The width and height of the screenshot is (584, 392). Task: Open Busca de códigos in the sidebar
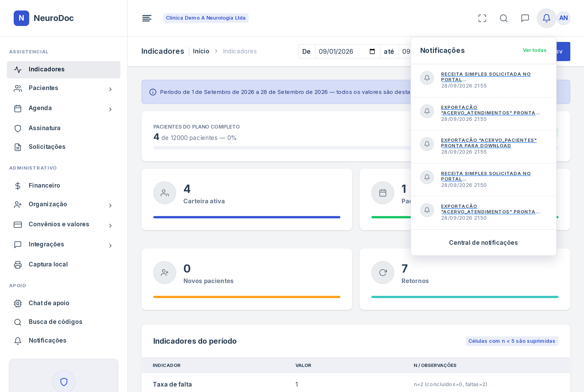(64, 322)
